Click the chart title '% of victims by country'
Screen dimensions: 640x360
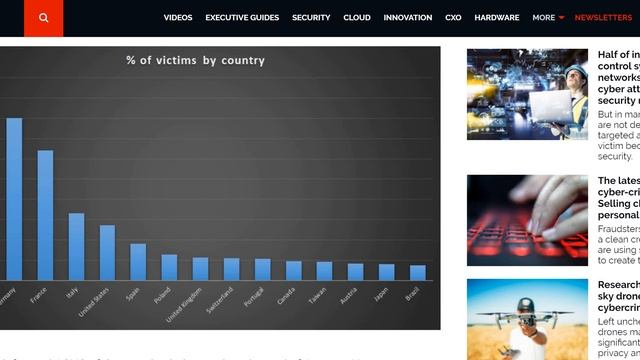196,60
